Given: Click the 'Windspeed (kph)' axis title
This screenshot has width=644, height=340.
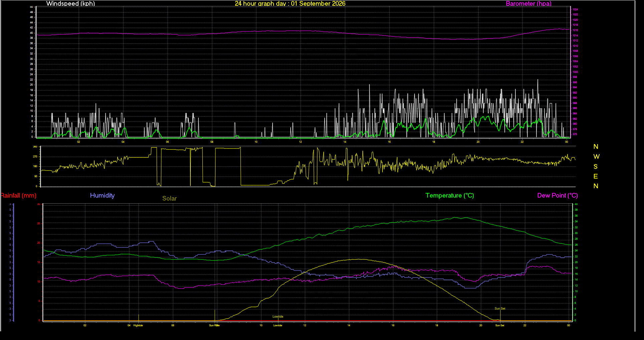Looking at the screenshot, I should [x=70, y=4].
